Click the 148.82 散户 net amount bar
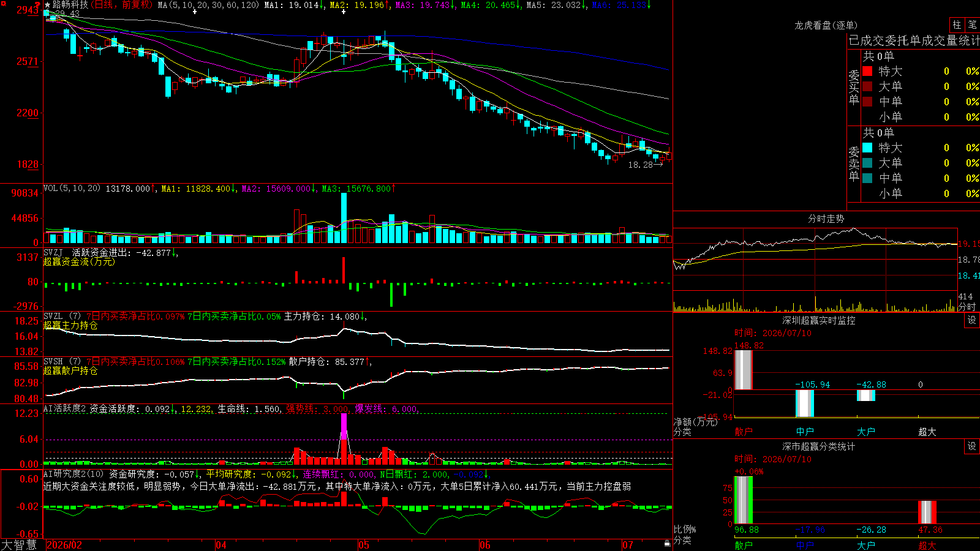The height and width of the screenshot is (551, 980). point(744,370)
